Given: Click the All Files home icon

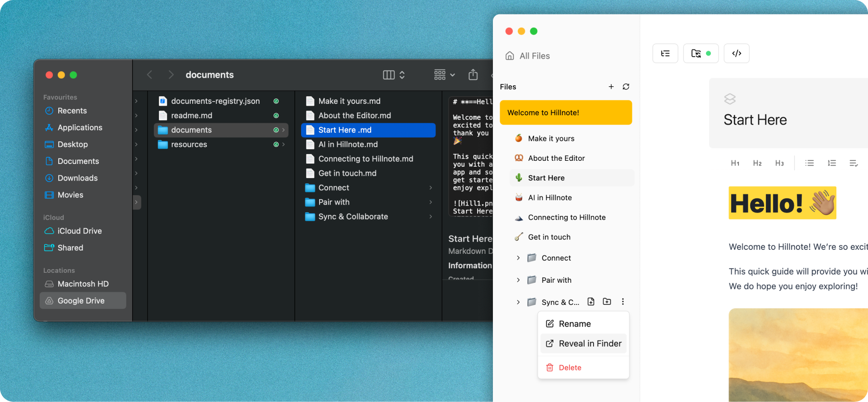Looking at the screenshot, I should (x=510, y=56).
